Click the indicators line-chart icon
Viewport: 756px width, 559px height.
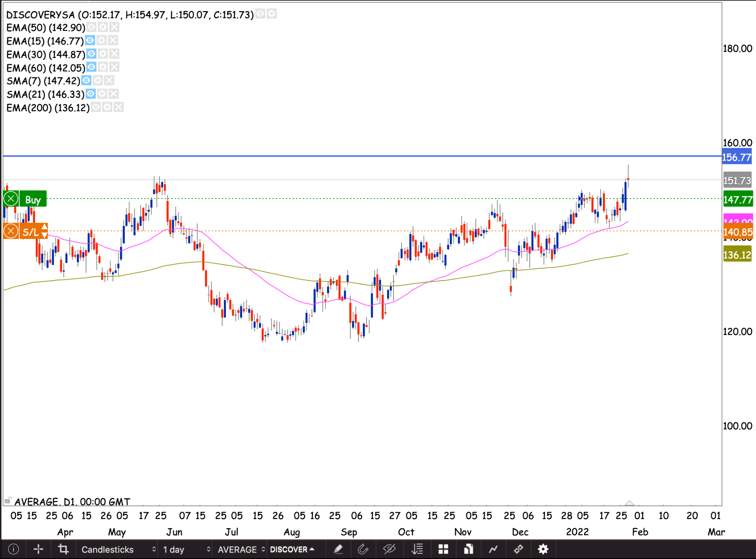[x=493, y=549]
